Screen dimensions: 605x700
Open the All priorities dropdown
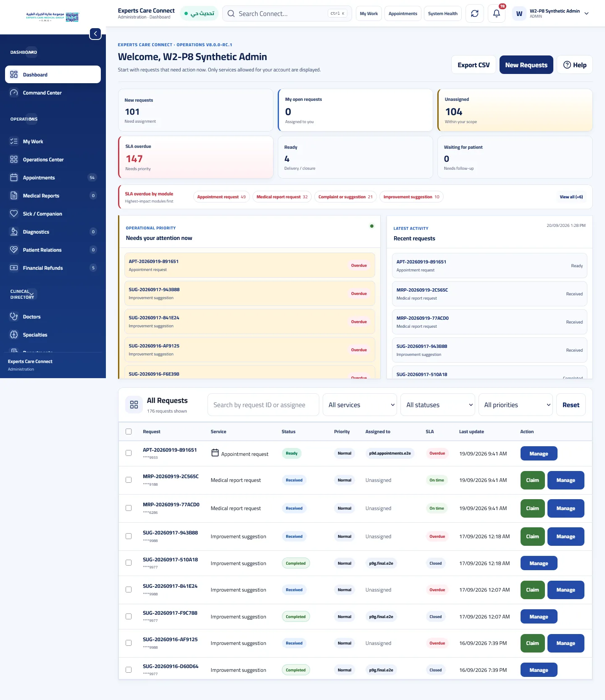[x=516, y=405]
